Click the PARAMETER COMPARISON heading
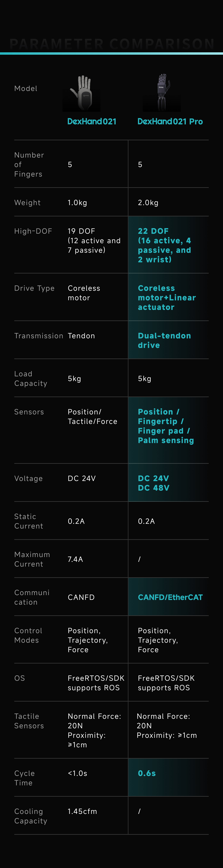Image resolution: width=223 pixels, height=868 pixels. tap(111, 44)
